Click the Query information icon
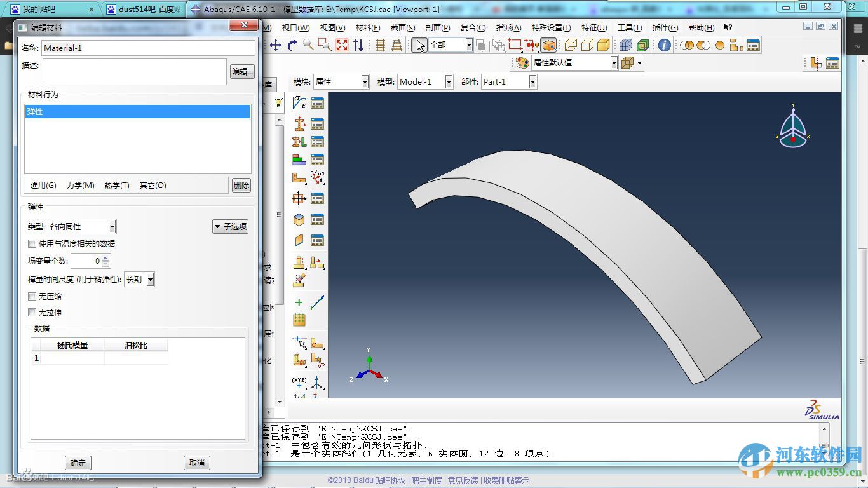 tap(664, 45)
